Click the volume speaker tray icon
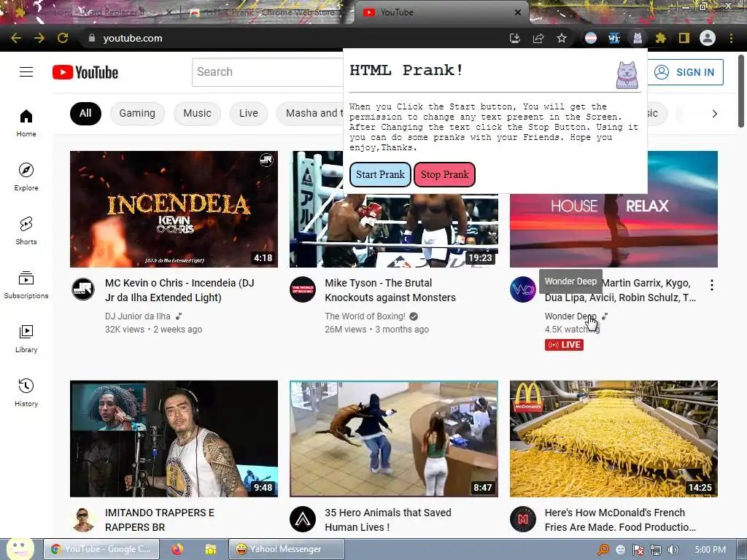This screenshot has height=560, width=747. [x=673, y=550]
